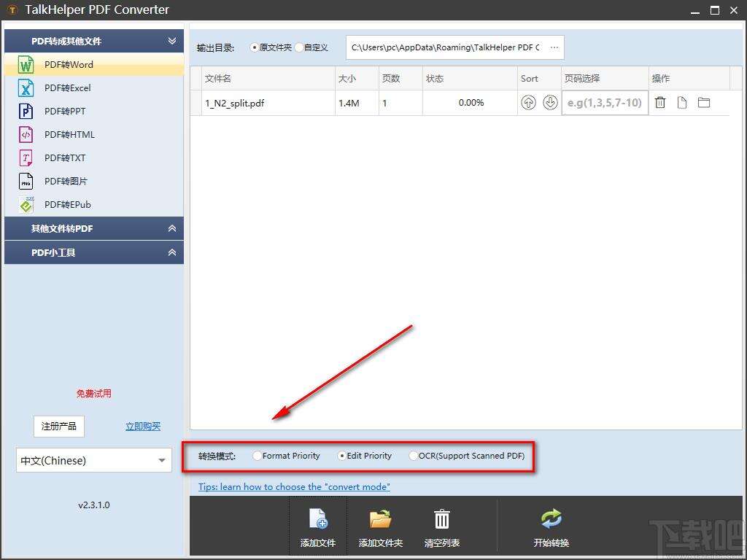Open the 立即购买 link

click(143, 426)
